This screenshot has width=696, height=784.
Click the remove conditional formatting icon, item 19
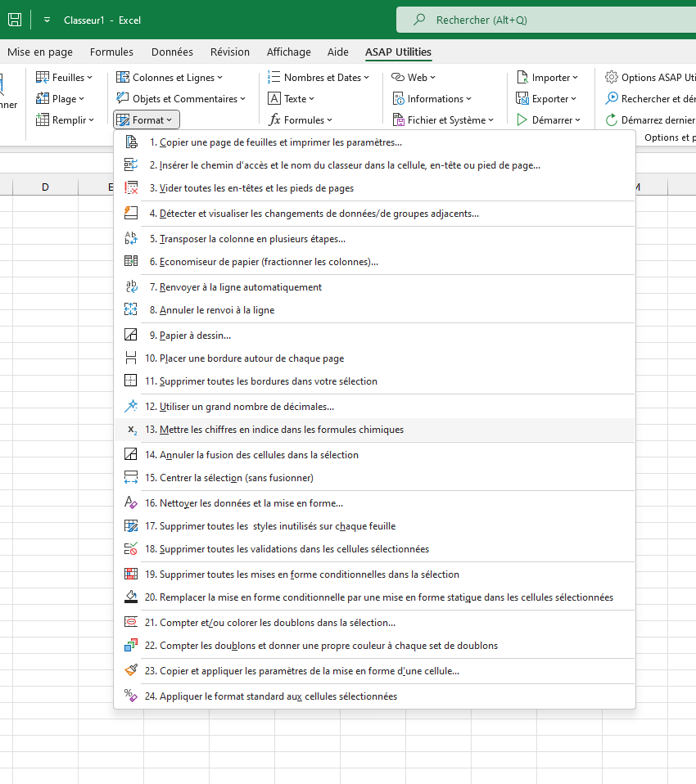[x=131, y=574]
